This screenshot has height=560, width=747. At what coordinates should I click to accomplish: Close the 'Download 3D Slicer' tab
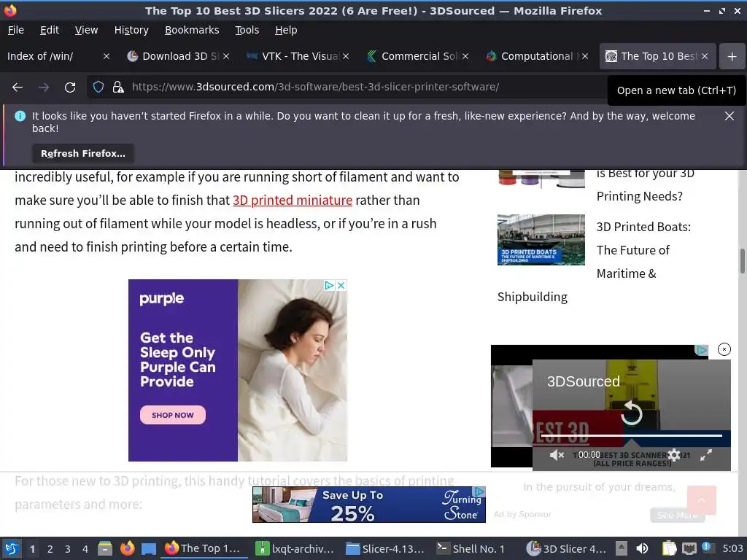[x=226, y=56]
